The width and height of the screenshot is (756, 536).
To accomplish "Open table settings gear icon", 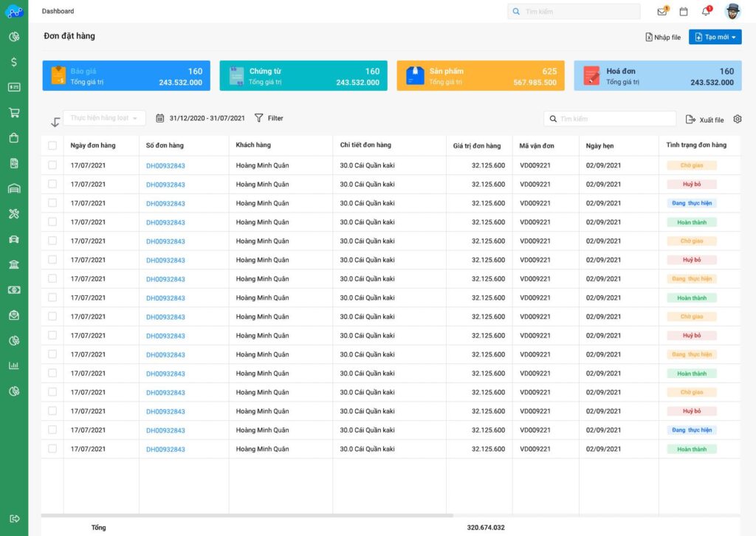I will pyautogui.click(x=737, y=119).
